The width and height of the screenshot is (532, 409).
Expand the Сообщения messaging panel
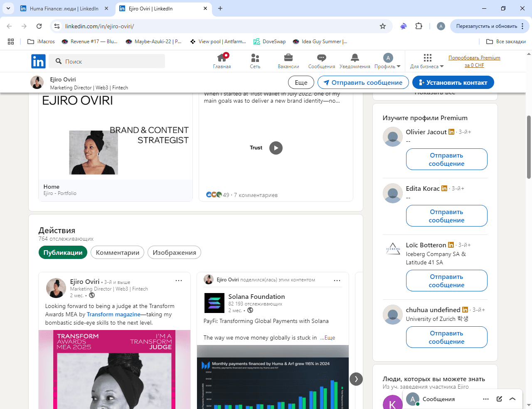[x=512, y=399]
